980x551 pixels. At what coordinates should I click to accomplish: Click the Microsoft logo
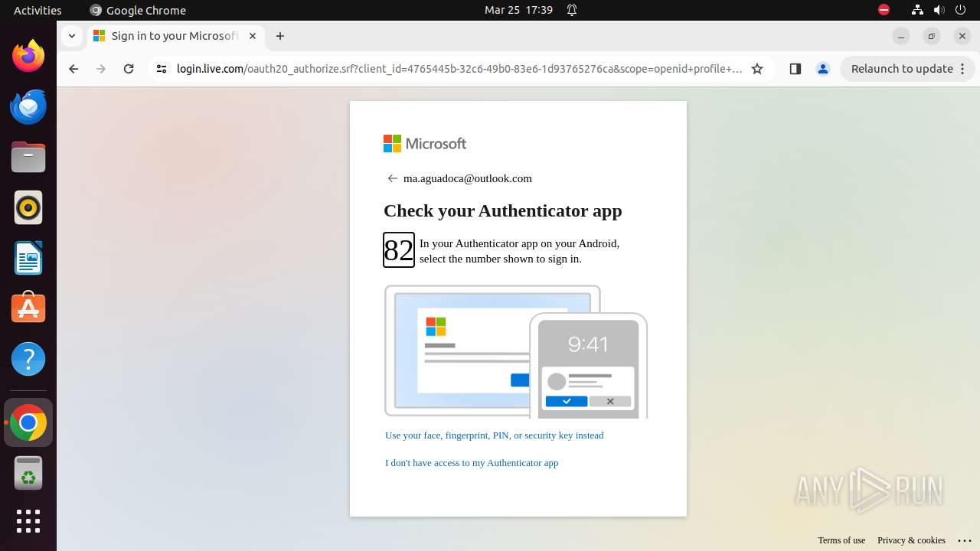coord(425,144)
